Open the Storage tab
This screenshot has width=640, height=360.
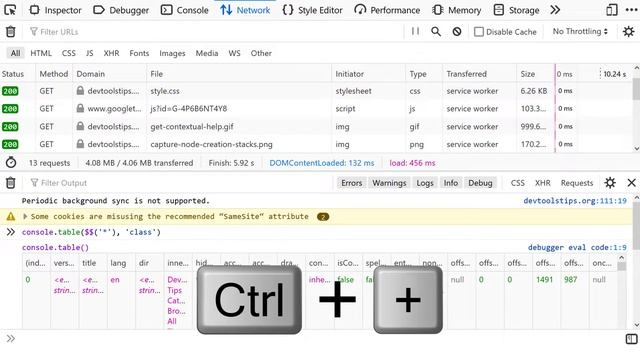point(516,10)
